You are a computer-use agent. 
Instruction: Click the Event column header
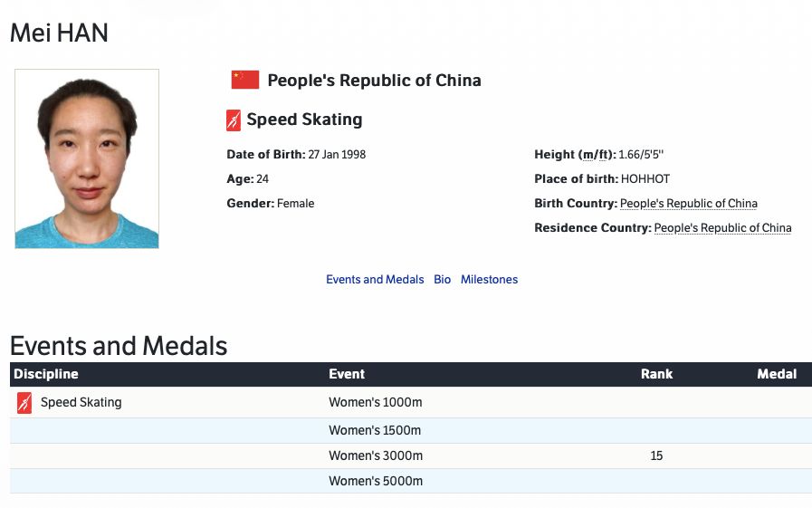[347, 374]
